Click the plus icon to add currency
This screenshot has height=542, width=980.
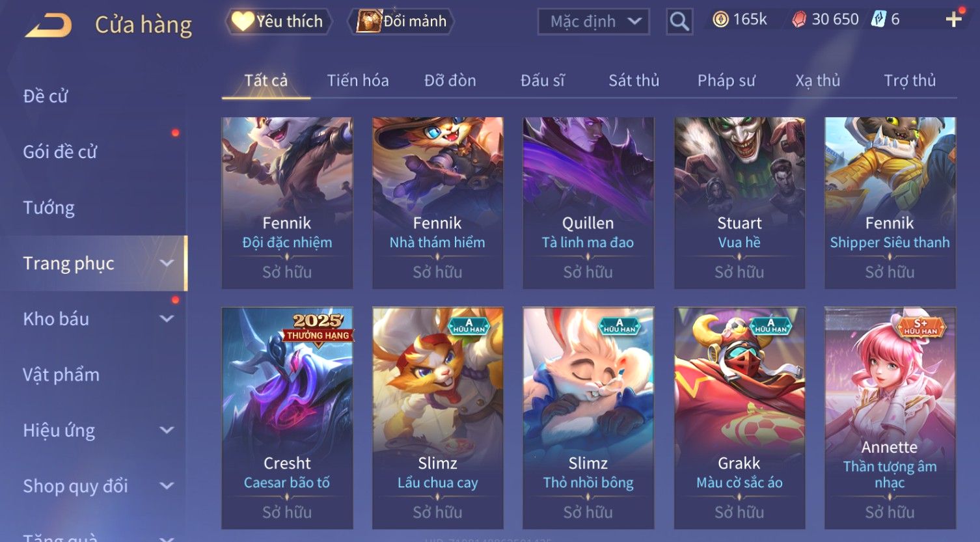click(954, 20)
